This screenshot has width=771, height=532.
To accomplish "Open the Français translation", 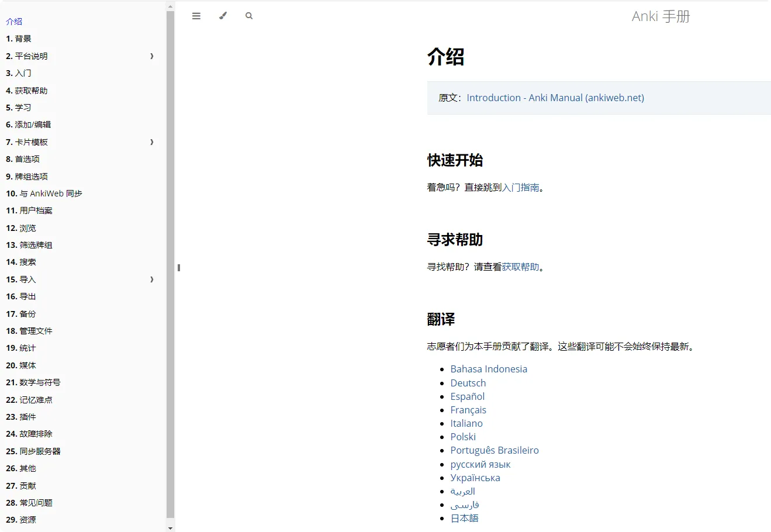I will [x=468, y=410].
